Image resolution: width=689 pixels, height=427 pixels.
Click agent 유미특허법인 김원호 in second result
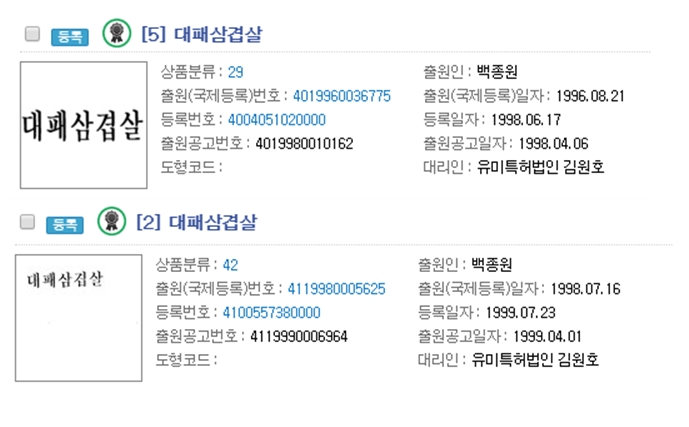pyautogui.click(x=535, y=360)
